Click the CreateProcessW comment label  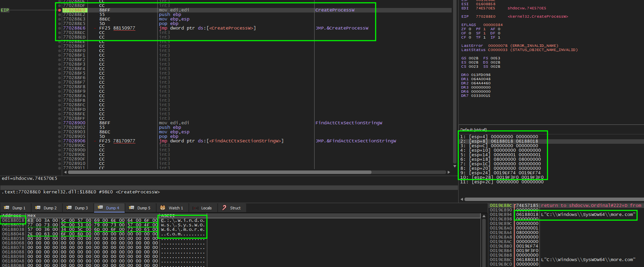(x=335, y=10)
